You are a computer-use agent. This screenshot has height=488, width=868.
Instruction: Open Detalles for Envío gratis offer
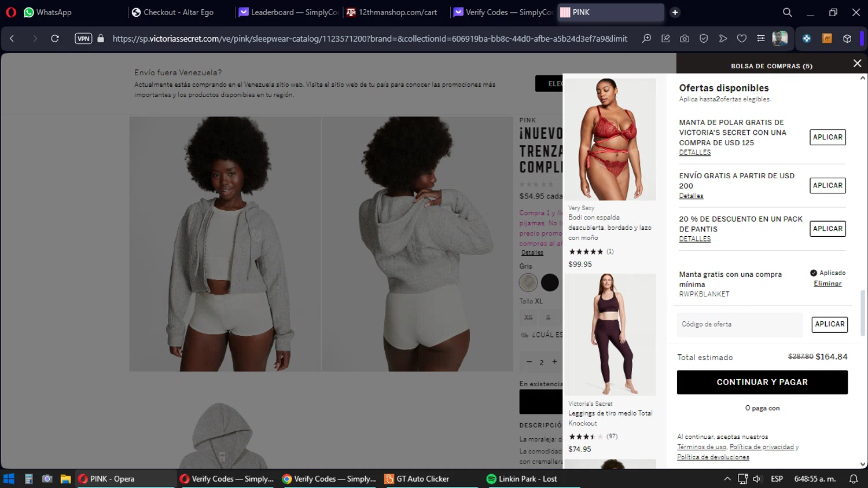[692, 196]
